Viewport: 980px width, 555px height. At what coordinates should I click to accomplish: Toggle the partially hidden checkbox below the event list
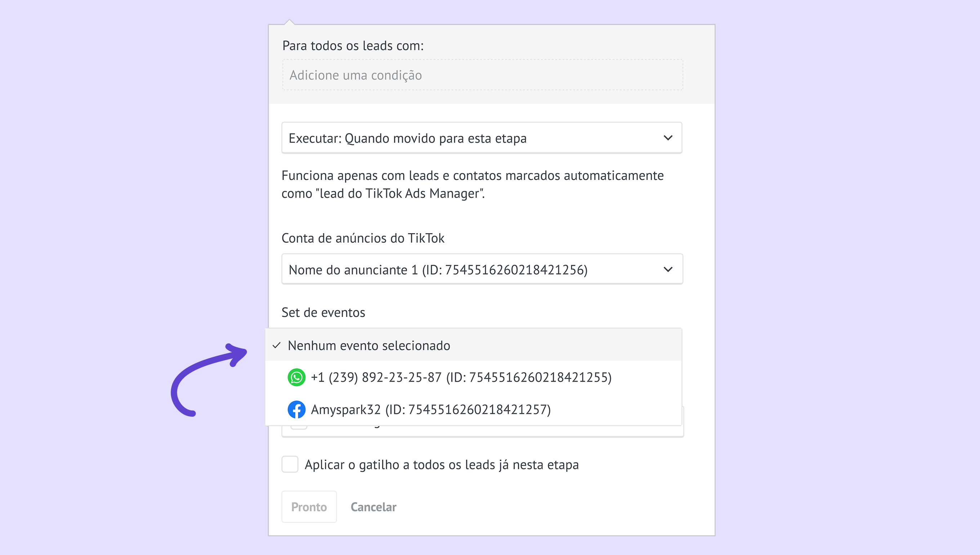point(299,428)
